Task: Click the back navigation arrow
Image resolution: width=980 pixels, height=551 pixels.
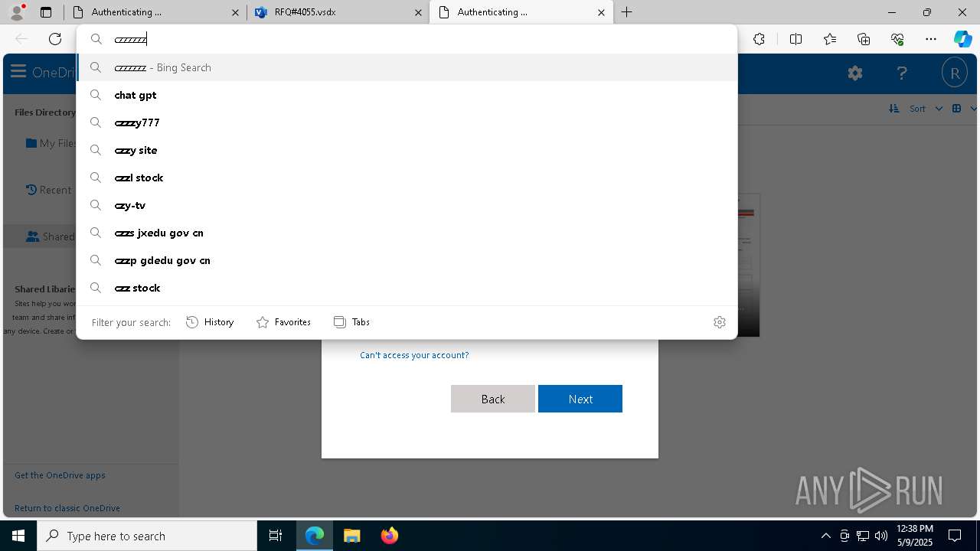Action: tap(21, 39)
